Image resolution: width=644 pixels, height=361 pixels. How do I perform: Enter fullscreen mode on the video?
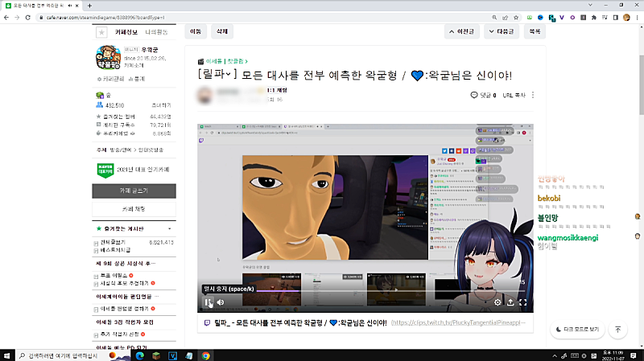(523, 302)
